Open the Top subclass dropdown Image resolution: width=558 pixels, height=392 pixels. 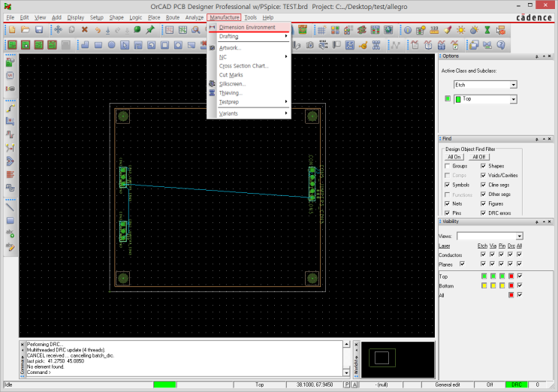[513, 98]
